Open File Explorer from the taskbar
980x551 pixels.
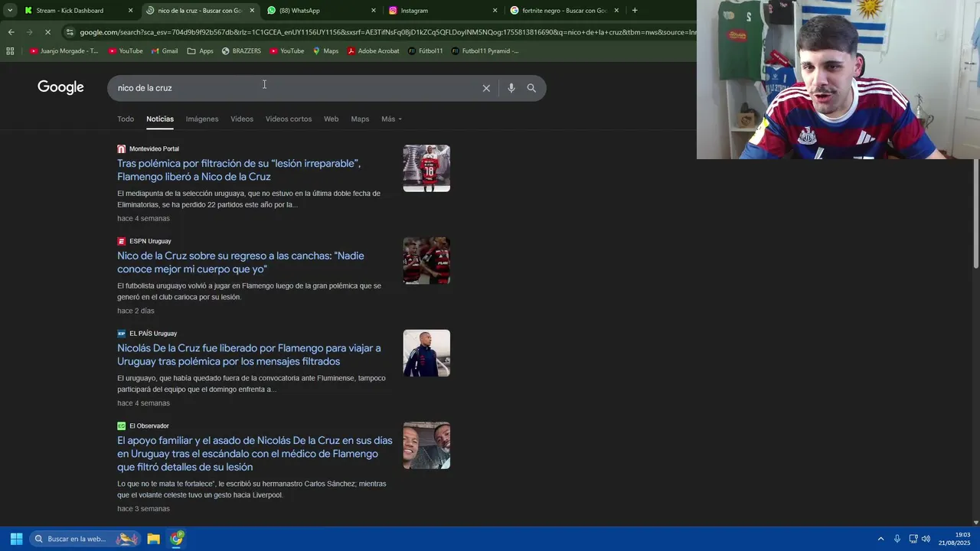pyautogui.click(x=153, y=539)
